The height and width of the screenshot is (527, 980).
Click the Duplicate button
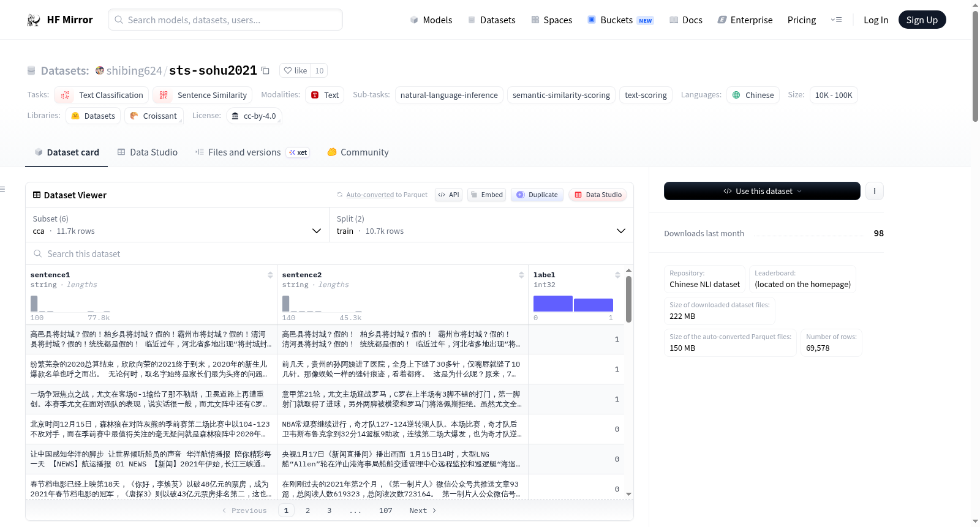[537, 195]
